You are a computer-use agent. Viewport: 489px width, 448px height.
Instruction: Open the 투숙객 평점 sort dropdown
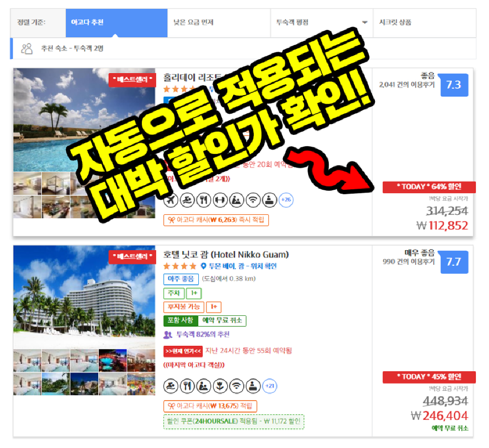click(322, 23)
